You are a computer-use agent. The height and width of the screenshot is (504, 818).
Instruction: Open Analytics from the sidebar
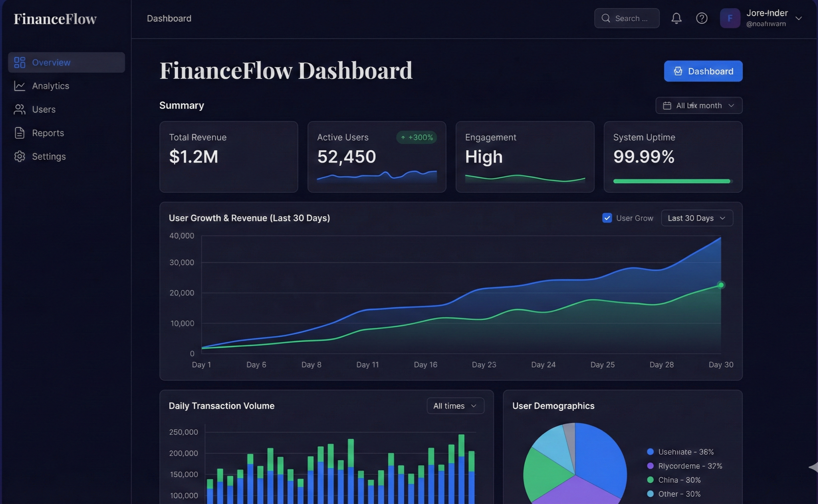tap(66, 86)
